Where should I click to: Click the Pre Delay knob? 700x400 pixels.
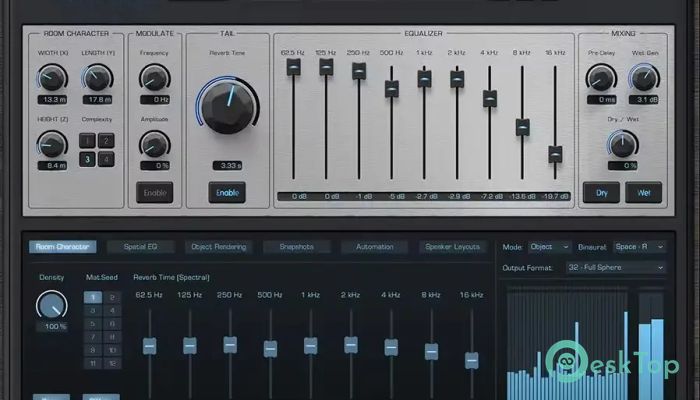(x=600, y=78)
